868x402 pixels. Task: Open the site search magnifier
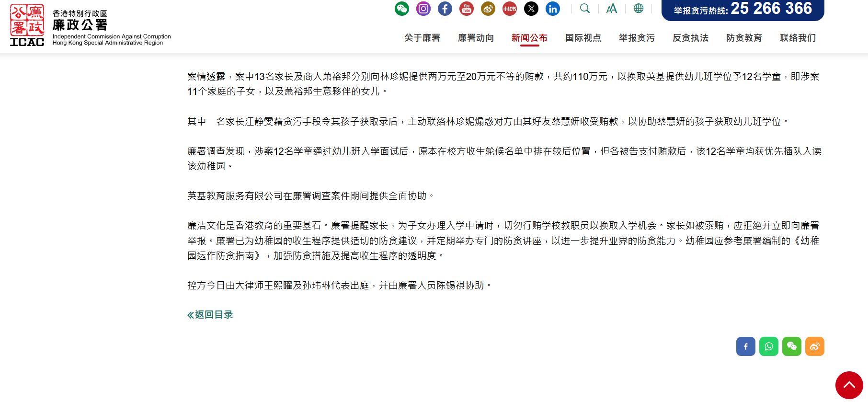(584, 9)
